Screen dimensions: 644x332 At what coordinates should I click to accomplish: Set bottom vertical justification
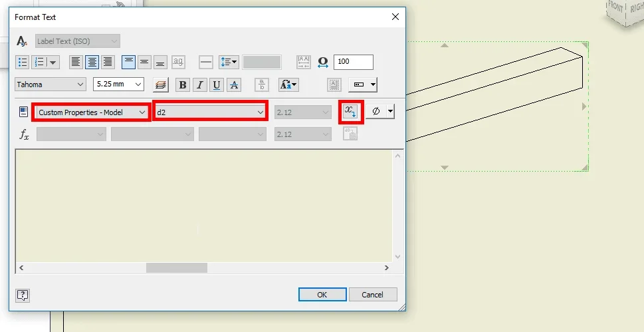160,62
